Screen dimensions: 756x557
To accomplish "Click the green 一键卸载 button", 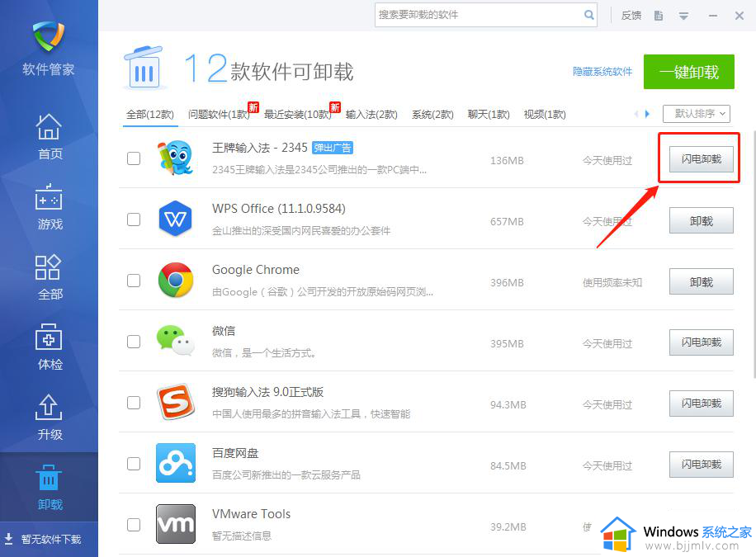I will coord(688,72).
